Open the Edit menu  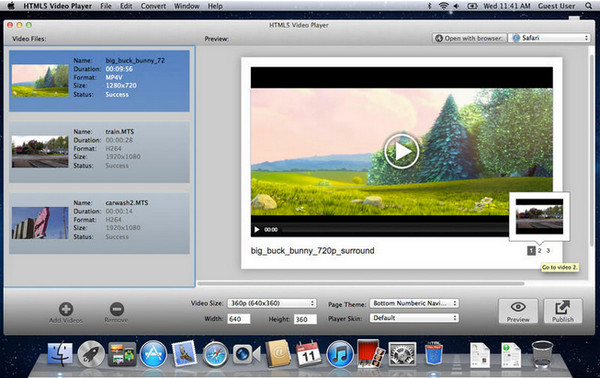(x=126, y=6)
